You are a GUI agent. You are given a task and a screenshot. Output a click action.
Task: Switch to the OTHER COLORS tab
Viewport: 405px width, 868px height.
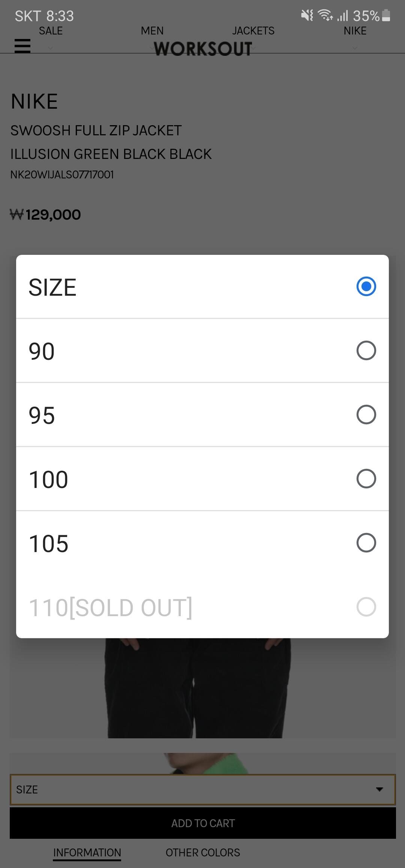pos(203,853)
